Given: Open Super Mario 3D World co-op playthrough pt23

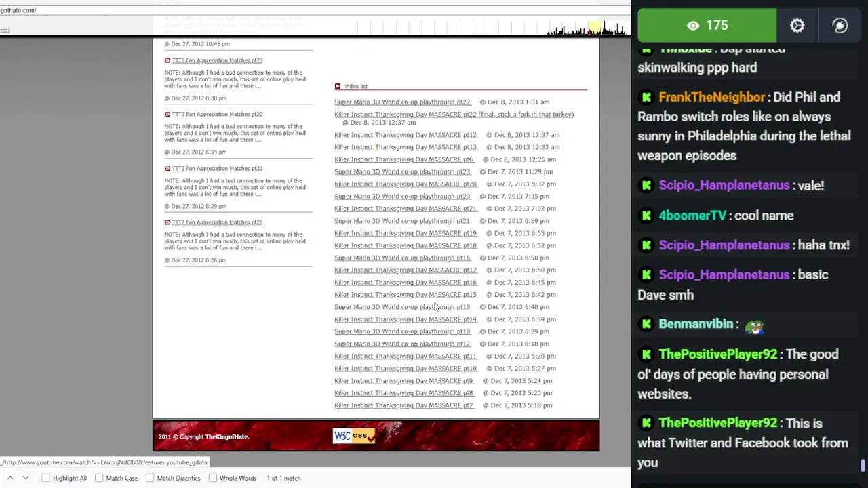Looking at the screenshot, I should click(x=402, y=171).
